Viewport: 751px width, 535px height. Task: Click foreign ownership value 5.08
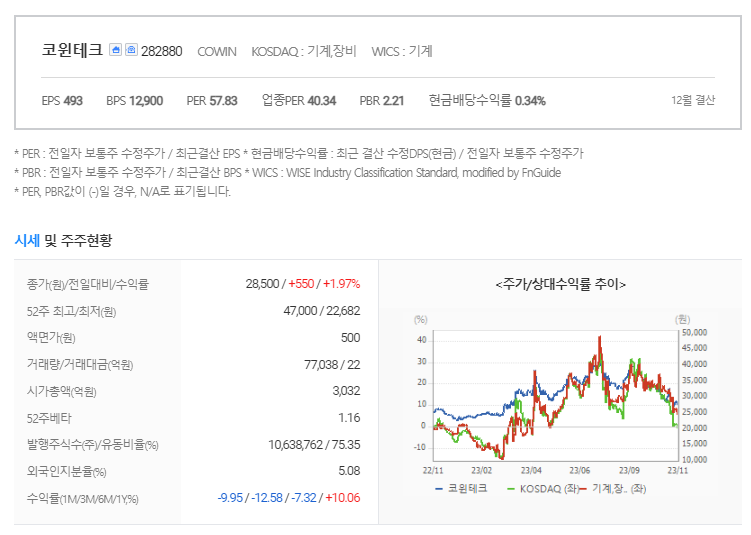pos(349,471)
